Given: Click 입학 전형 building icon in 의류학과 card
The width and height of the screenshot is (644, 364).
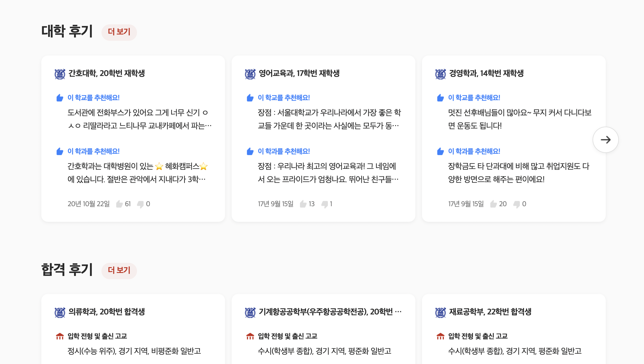Looking at the screenshot, I should [x=60, y=336].
